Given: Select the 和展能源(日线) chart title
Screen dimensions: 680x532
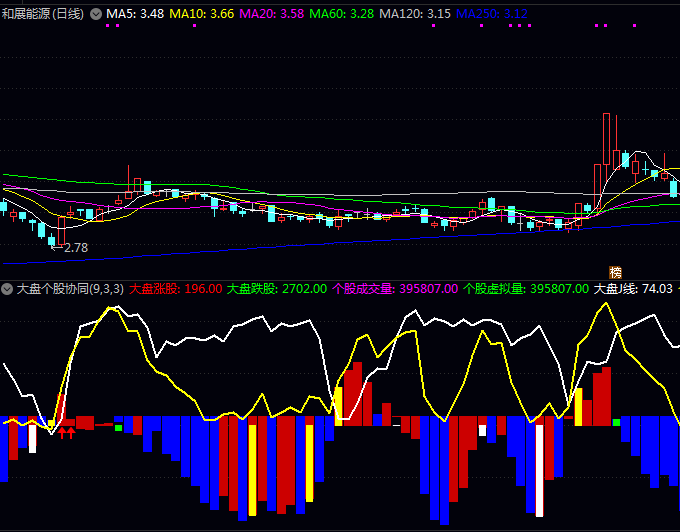Looking at the screenshot, I should pyautogui.click(x=42, y=14).
